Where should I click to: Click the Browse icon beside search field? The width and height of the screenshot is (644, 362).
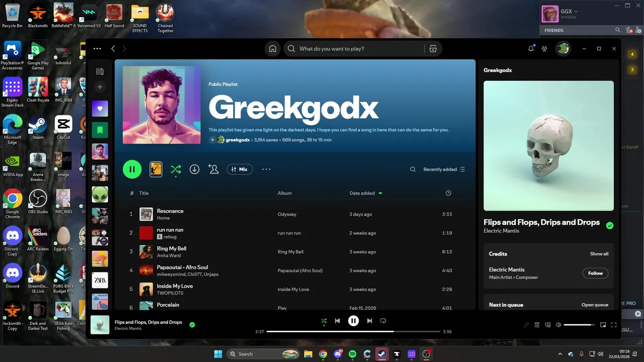click(433, 49)
